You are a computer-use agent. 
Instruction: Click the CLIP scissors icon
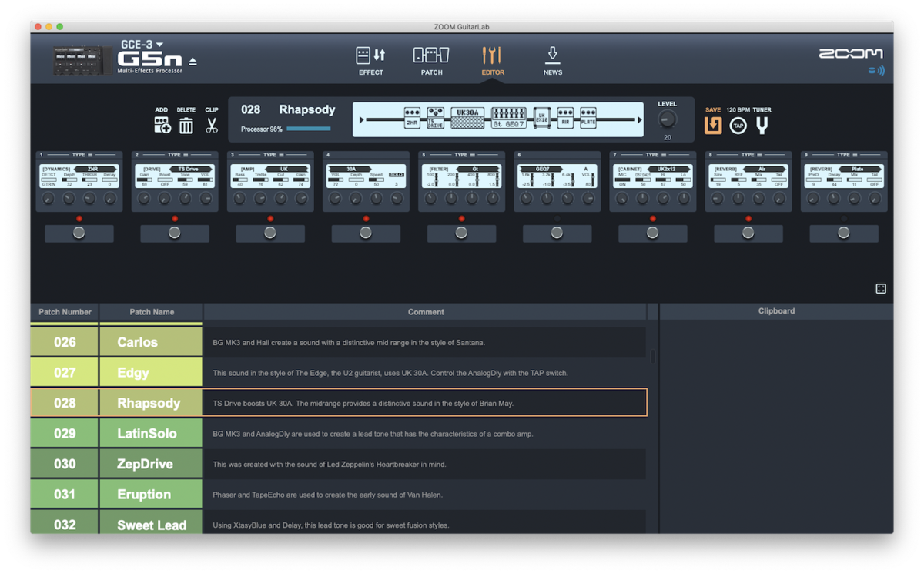212,125
